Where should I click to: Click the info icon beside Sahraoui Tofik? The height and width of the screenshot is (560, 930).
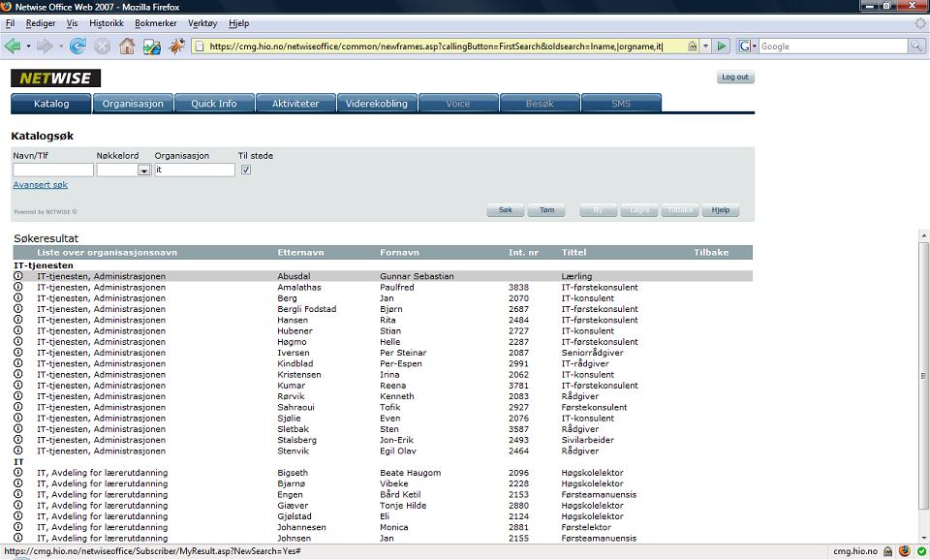click(x=18, y=407)
